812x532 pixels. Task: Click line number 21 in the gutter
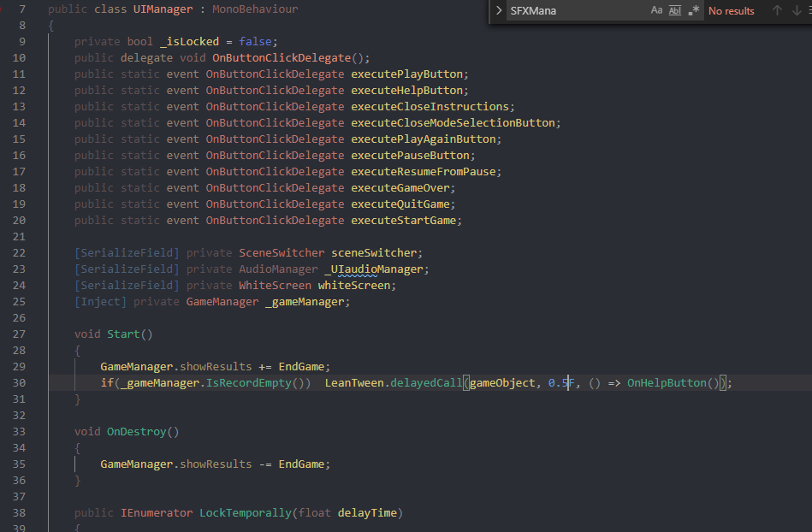point(19,237)
